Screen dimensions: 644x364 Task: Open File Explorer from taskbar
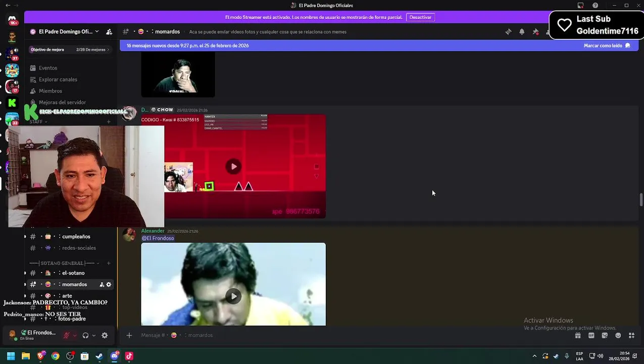tap(26, 356)
